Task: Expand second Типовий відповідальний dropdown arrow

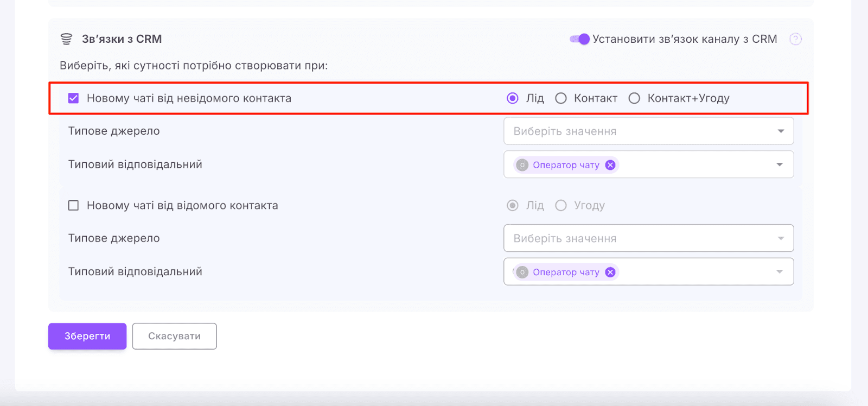Action: tap(780, 272)
